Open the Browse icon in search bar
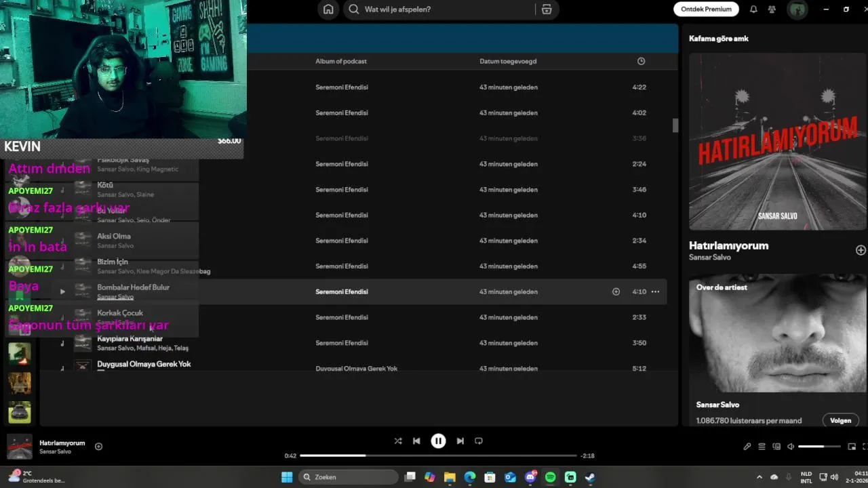This screenshot has height=488, width=868. [547, 9]
